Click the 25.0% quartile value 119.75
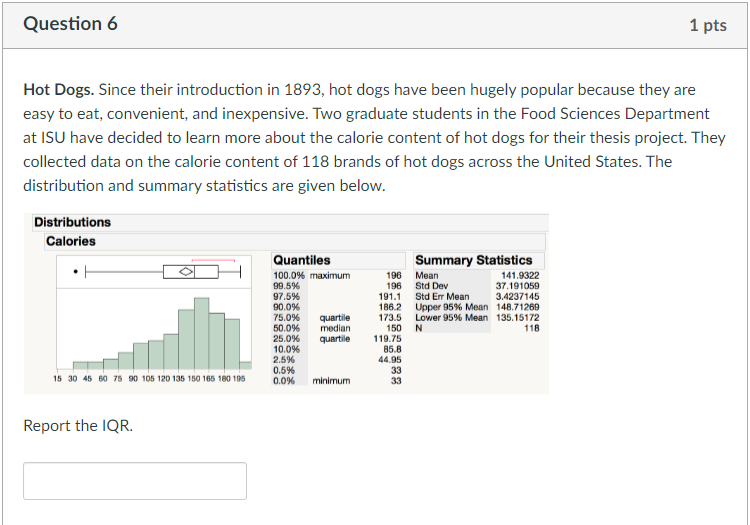This screenshot has width=750, height=525. 387,339
